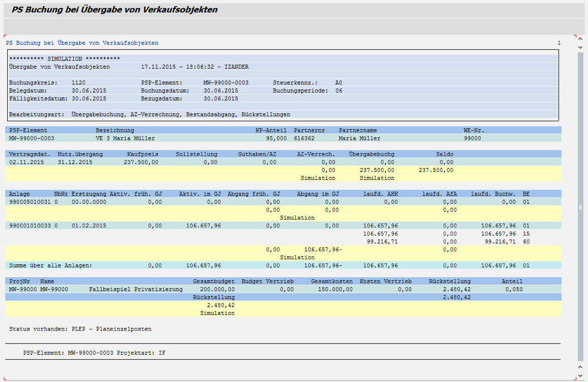Select the Gesamtbudget value 200.000,00
The image size is (588, 382).
tap(217, 289)
